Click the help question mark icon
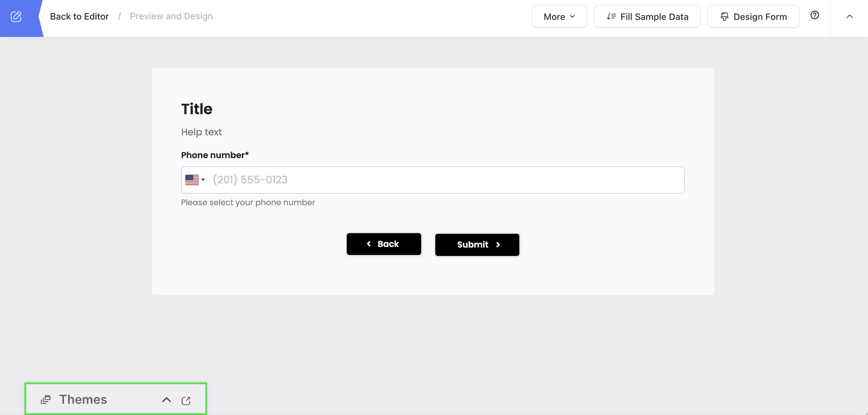Viewport: 868px width, 415px height. coord(814,15)
